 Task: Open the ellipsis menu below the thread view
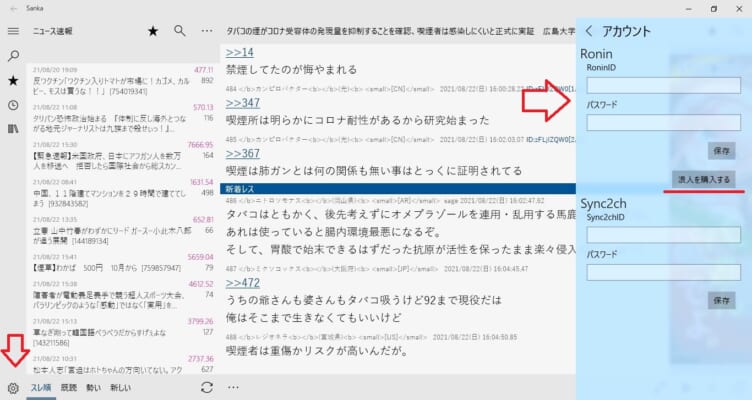(234, 388)
